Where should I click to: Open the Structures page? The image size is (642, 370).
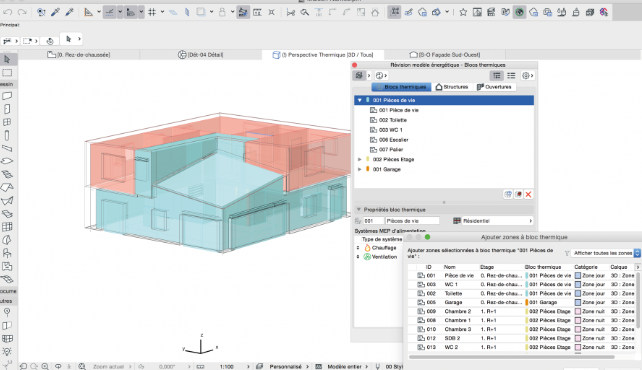(x=452, y=87)
